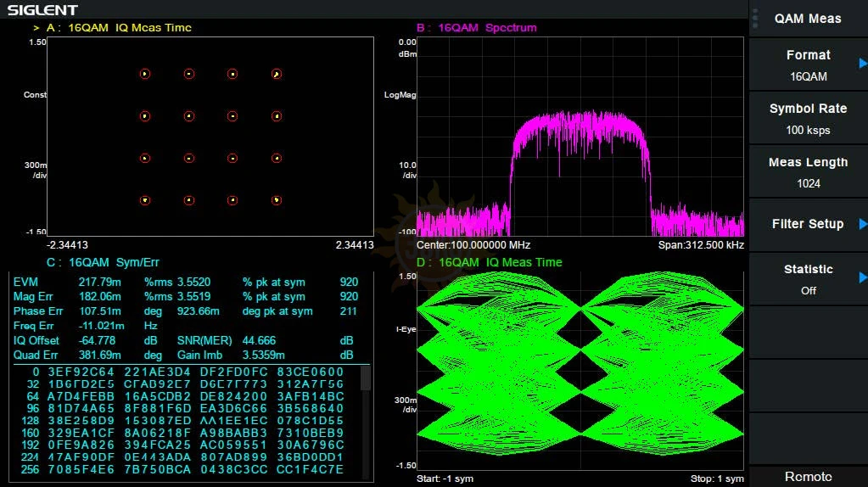Select trace B 16QAM Spectrum title

pos(476,28)
